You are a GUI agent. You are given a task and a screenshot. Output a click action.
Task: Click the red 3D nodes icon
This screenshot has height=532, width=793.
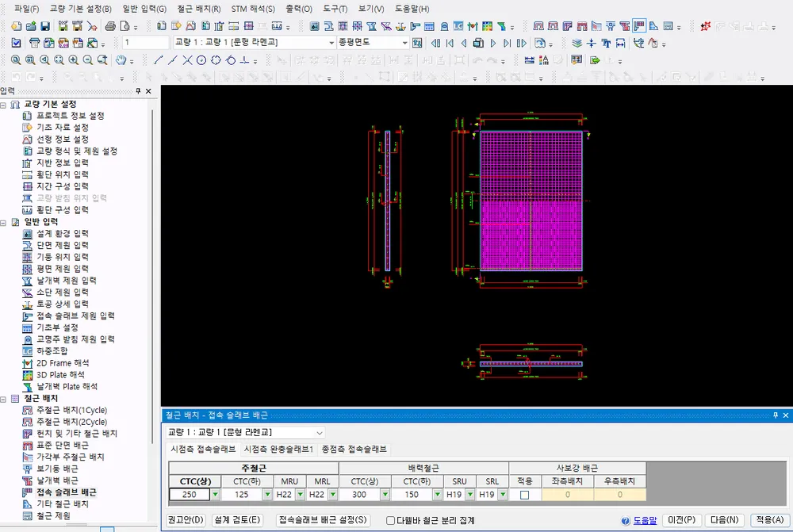tap(706, 26)
